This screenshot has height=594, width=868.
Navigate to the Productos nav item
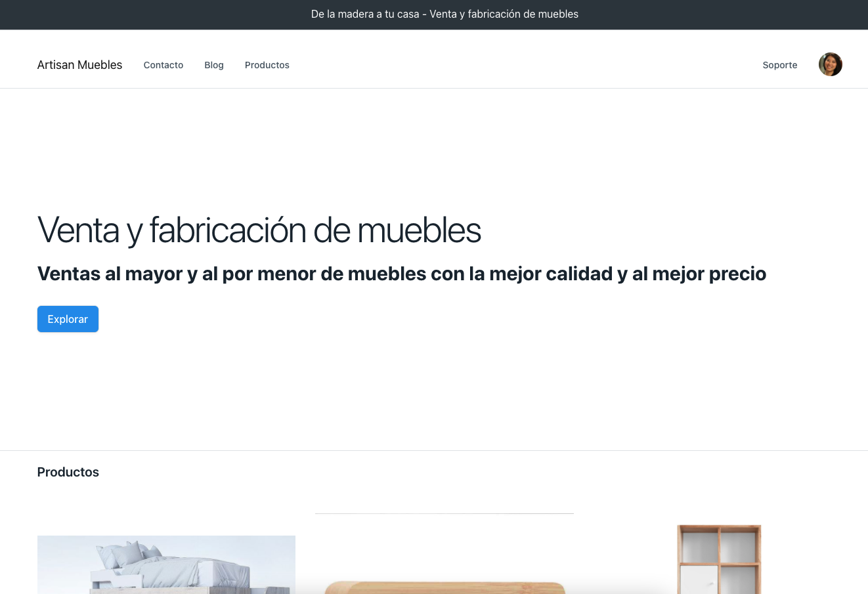(267, 65)
